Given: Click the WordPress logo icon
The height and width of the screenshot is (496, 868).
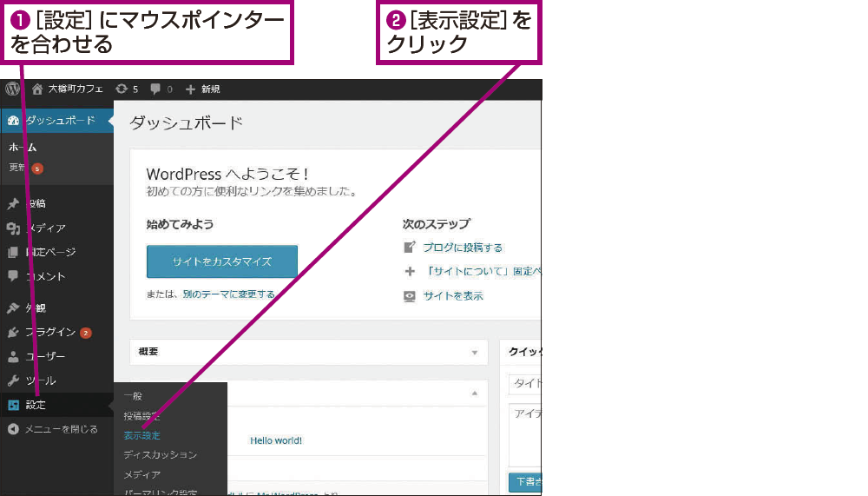Looking at the screenshot, I should click(13, 89).
